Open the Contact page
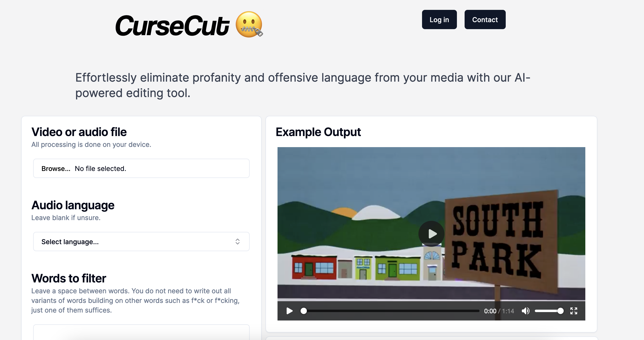The height and width of the screenshot is (340, 644). tap(485, 20)
